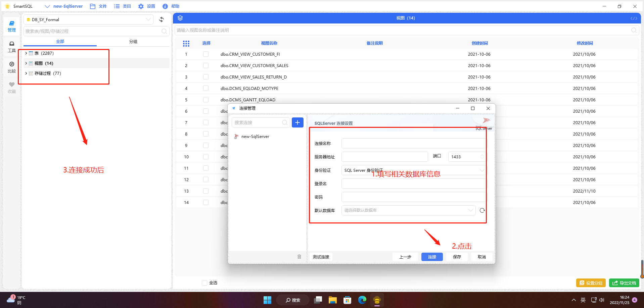This screenshot has height=308, width=644.
Task: Open Windows Start menu
Action: click(267, 300)
